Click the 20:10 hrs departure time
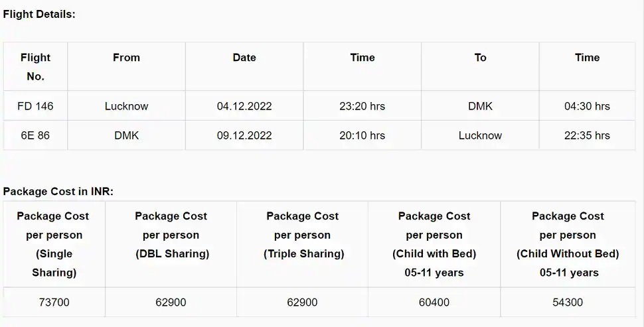 362,135
